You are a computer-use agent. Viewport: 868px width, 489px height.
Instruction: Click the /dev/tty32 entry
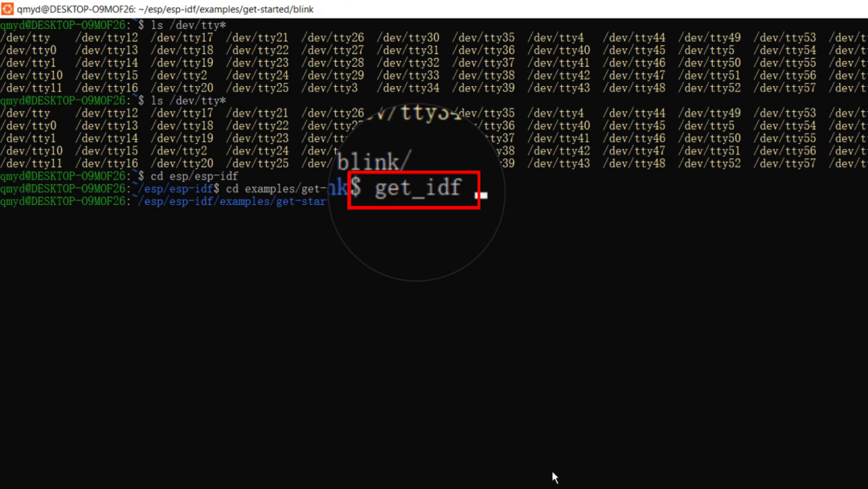point(408,63)
